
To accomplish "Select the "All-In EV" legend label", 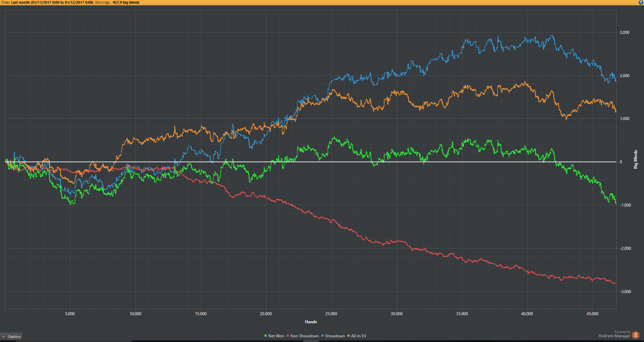I will point(359,336).
